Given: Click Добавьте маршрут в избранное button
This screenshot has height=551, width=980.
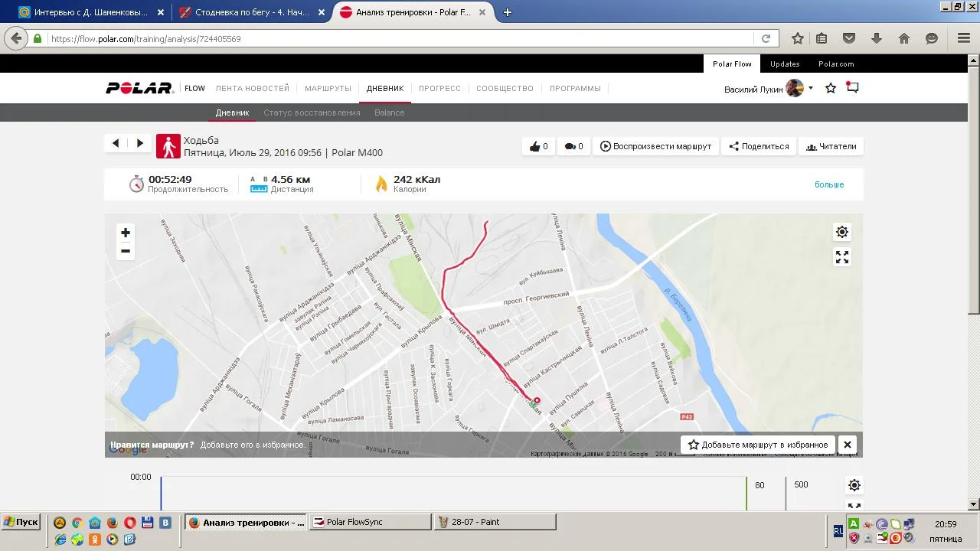Looking at the screenshot, I should [758, 445].
